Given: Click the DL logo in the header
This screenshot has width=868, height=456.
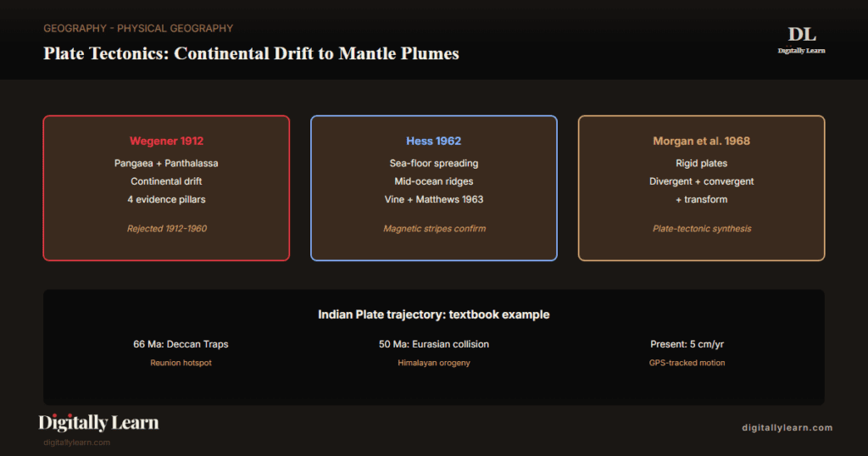Looking at the screenshot, I should coord(802,34).
